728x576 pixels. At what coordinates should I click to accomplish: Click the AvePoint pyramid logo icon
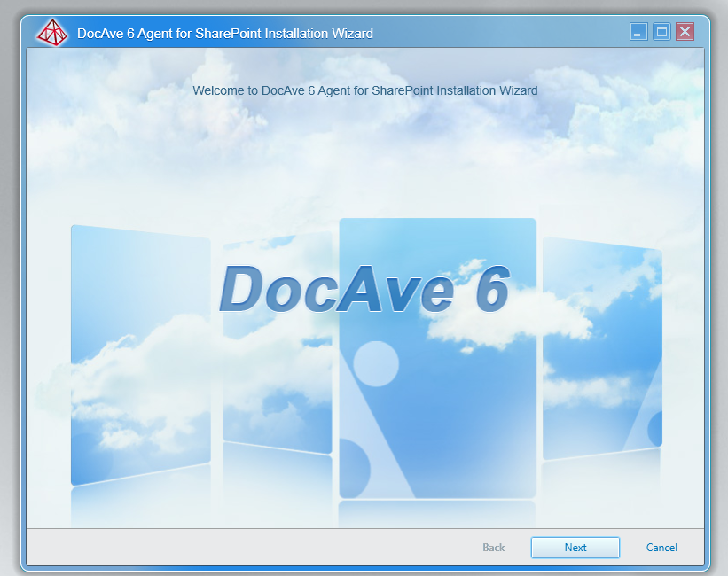[52, 32]
